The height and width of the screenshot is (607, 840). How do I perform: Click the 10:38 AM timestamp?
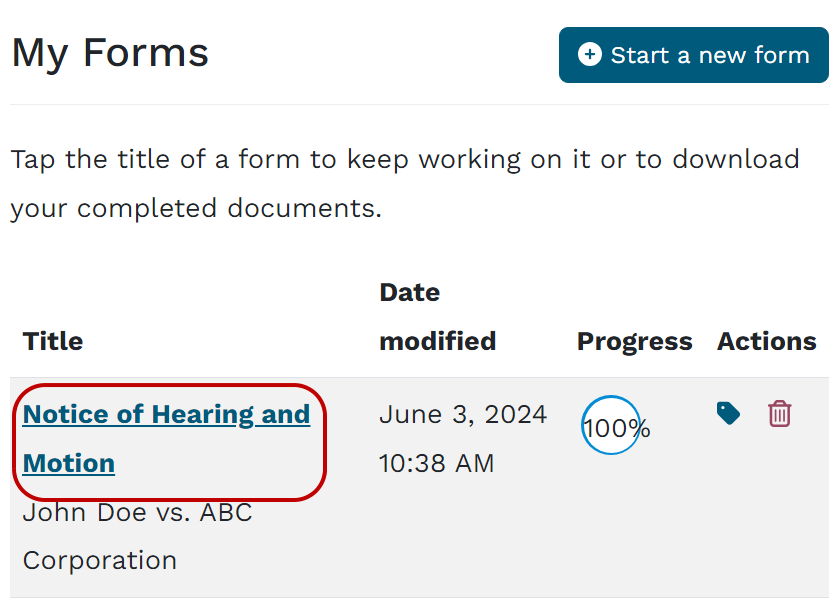click(x=436, y=463)
